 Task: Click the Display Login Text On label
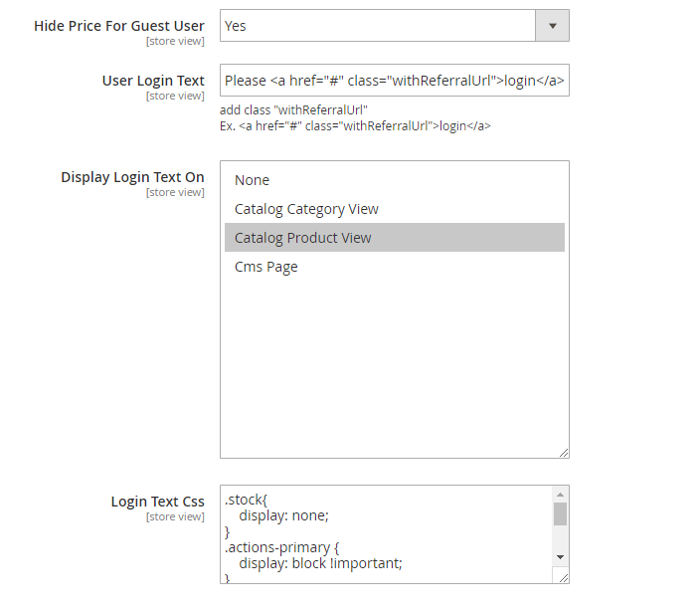pyautogui.click(x=132, y=177)
